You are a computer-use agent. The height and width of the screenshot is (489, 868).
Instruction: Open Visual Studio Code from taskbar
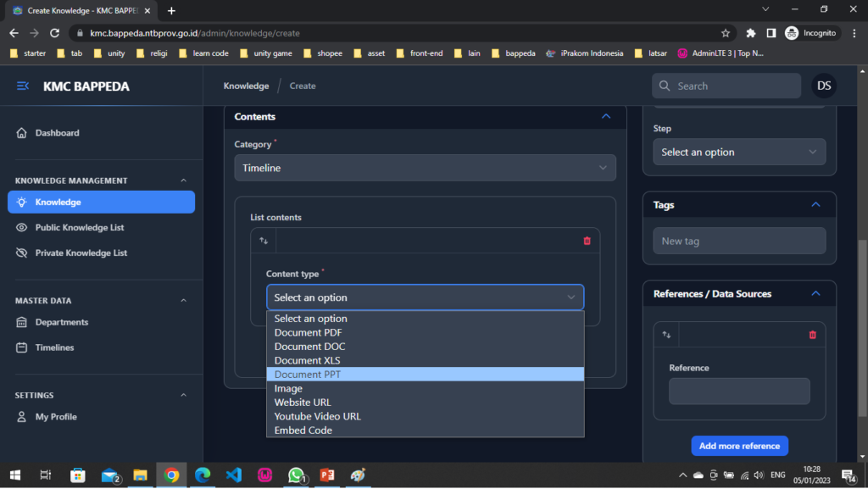[234, 475]
